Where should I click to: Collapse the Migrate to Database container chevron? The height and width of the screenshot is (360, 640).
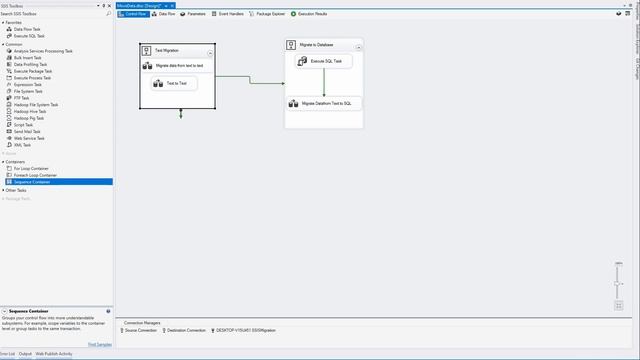(x=358, y=47)
